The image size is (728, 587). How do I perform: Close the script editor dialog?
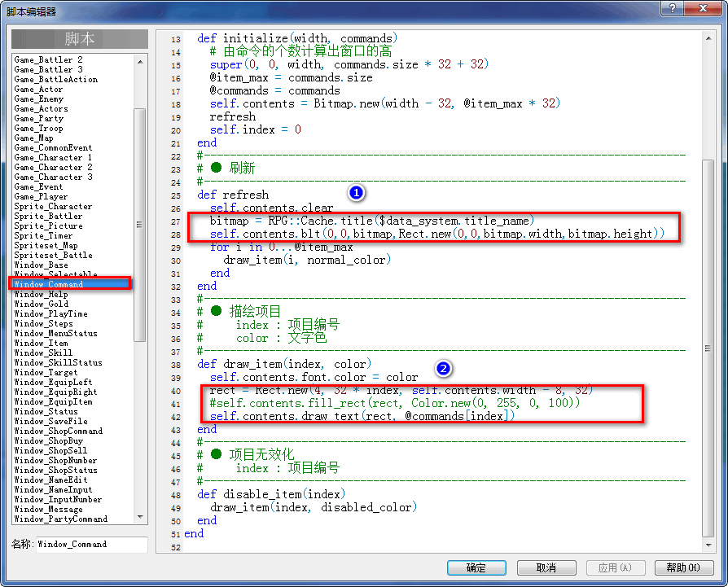coord(703,8)
